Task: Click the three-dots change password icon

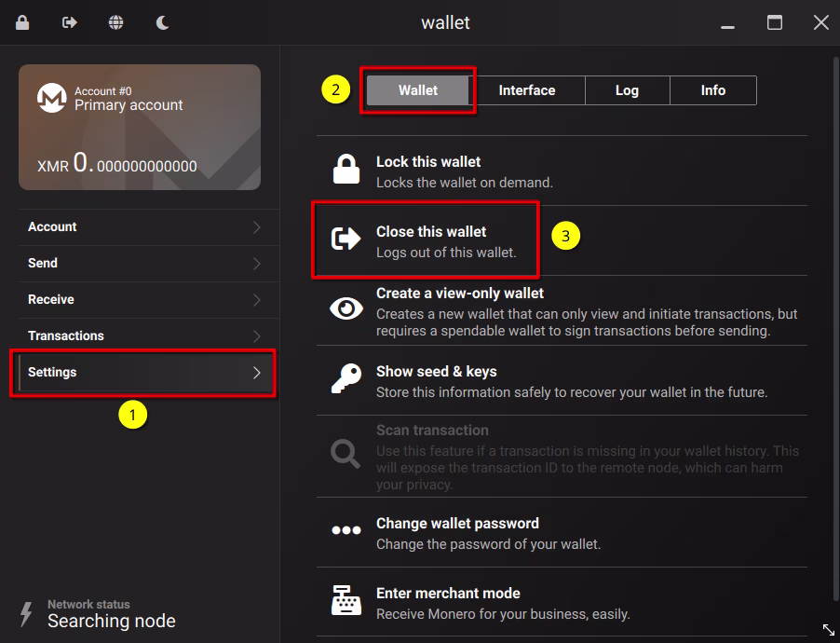Action: click(346, 531)
